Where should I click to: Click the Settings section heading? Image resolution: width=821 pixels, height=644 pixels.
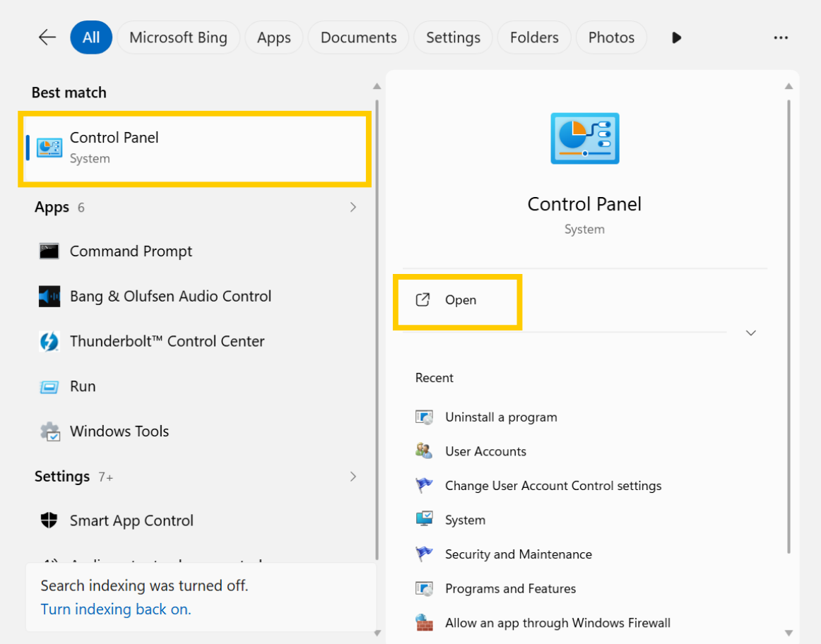point(61,477)
